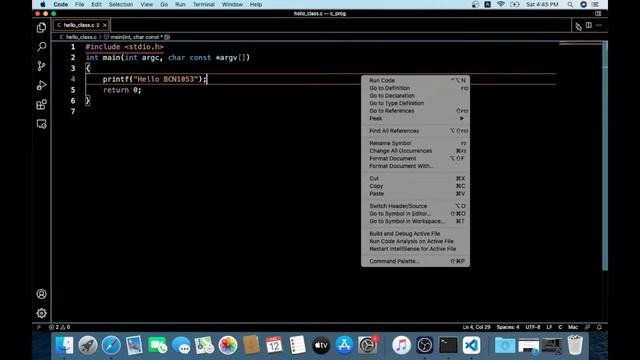The width and height of the screenshot is (640, 360).
Task: Click Mac configuration in status bar
Action: tap(573, 327)
